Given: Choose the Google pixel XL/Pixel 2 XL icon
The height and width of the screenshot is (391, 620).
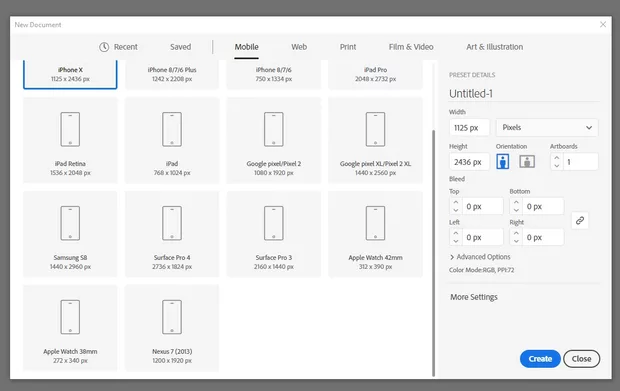Looking at the screenshot, I should [x=375, y=129].
